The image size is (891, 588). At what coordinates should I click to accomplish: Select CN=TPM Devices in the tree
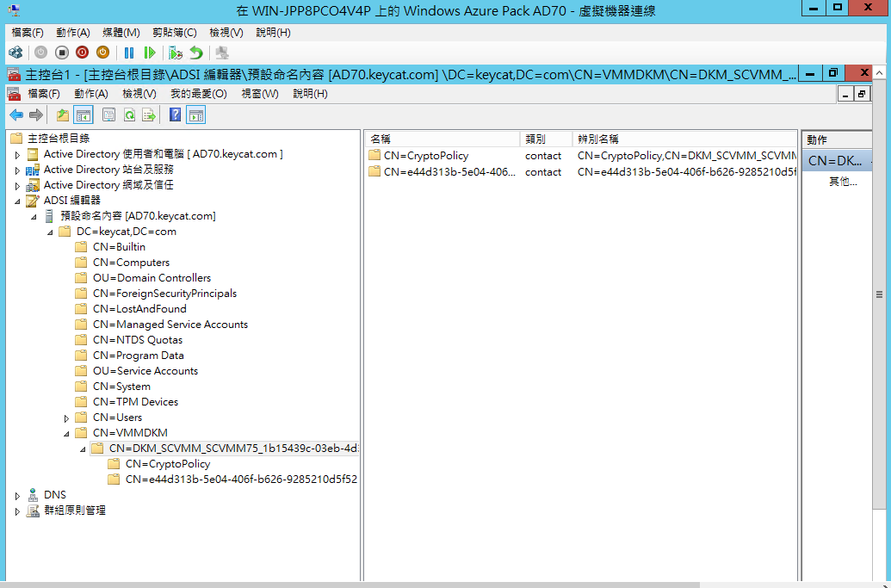tap(135, 402)
